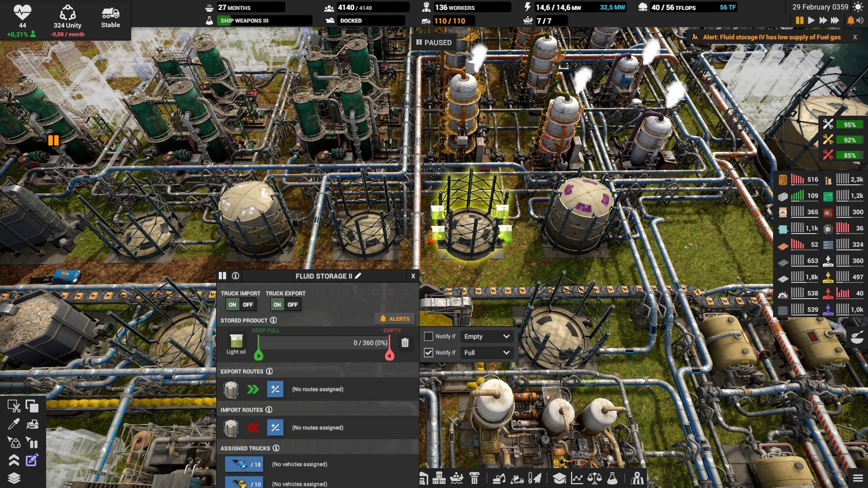This screenshot has height=488, width=868.
Task: Select the eyedropper copy tool
Action: (14, 424)
